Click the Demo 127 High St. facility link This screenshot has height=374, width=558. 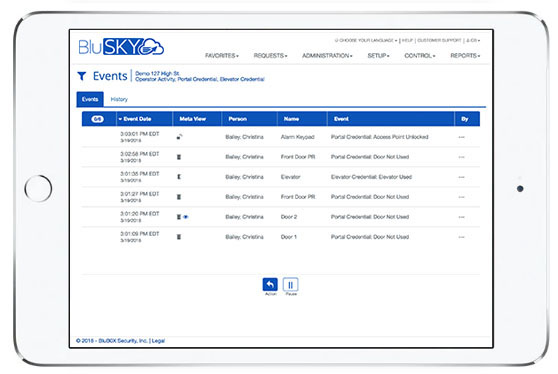coord(157,73)
